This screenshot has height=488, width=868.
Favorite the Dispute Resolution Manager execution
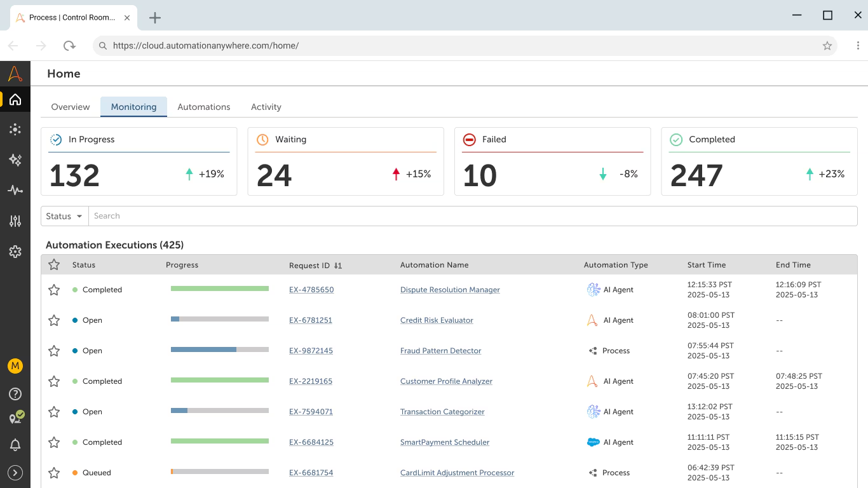(x=54, y=289)
